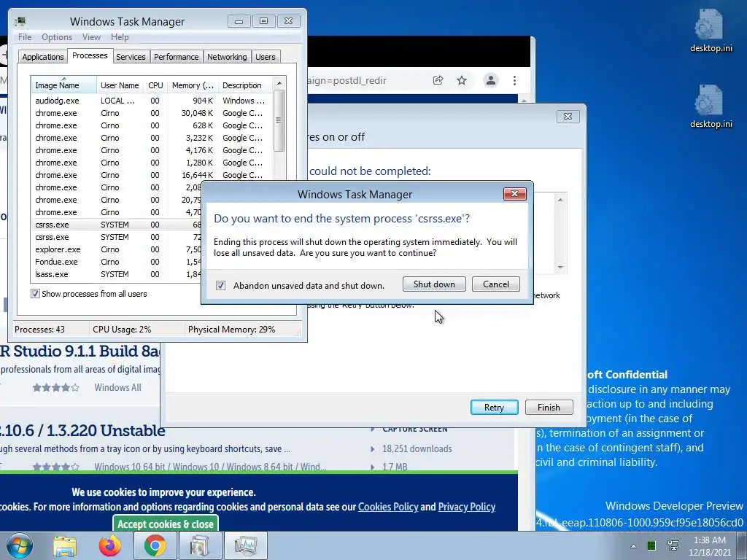Click the process list scroll up arrow
747x560 pixels.
click(279, 83)
